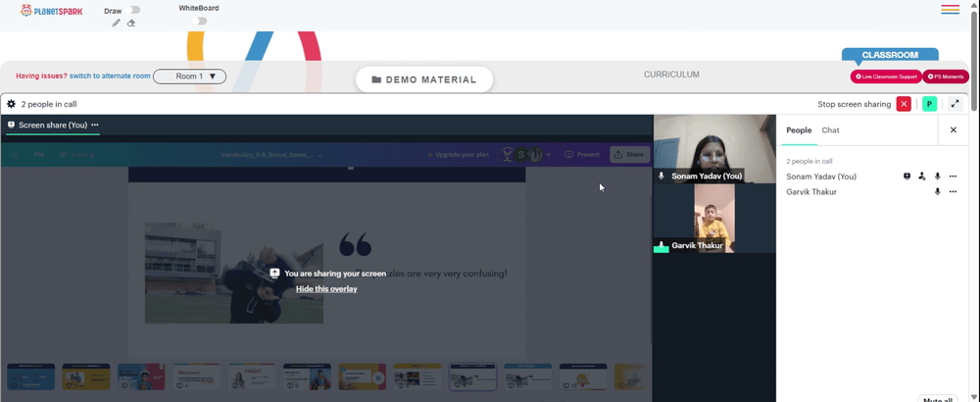The height and width of the screenshot is (402, 980).
Task: Open the Canva File menu
Action: (39, 154)
